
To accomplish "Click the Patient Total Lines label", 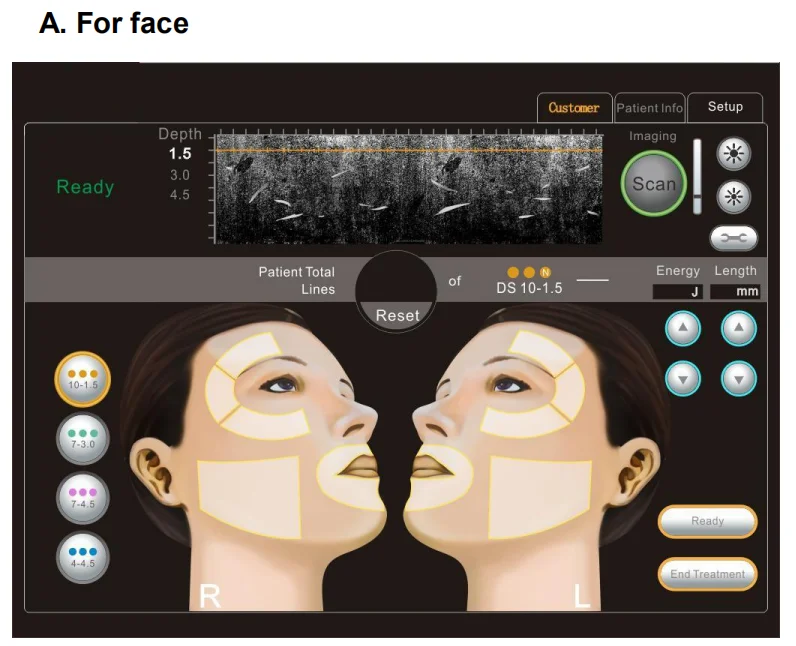I will click(296, 281).
